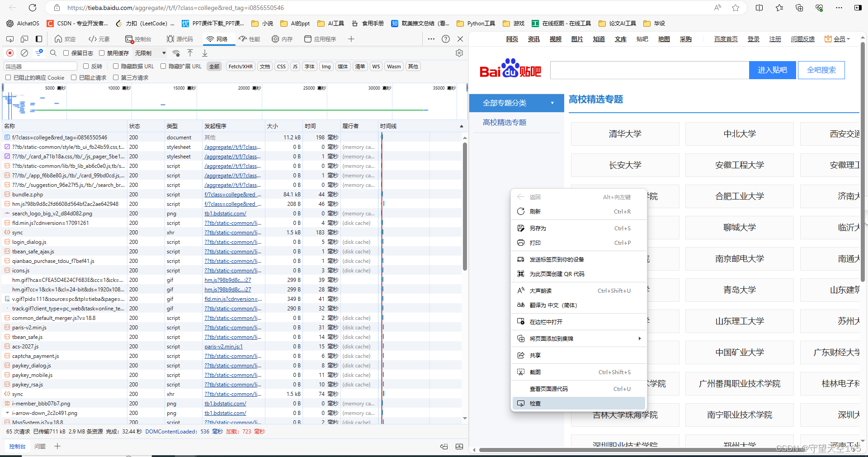The height and width of the screenshot is (457, 868).
Task: Click the read aloud icon in address bar
Action: [x=717, y=8]
